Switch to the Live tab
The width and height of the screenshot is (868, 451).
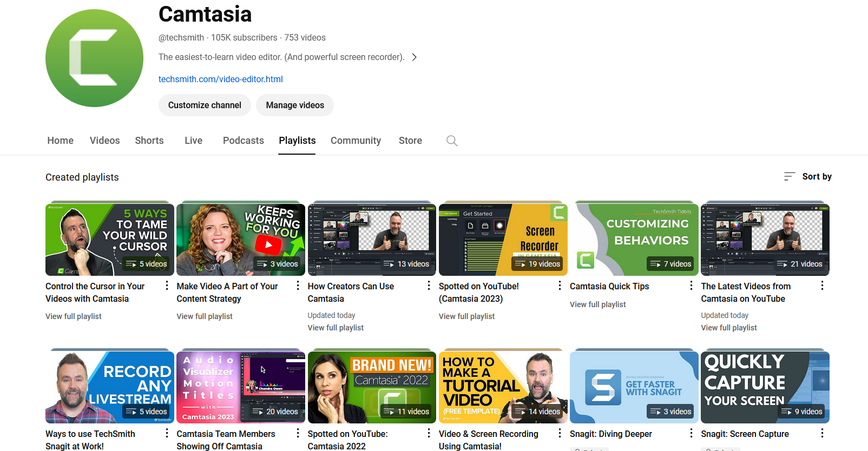pos(193,141)
